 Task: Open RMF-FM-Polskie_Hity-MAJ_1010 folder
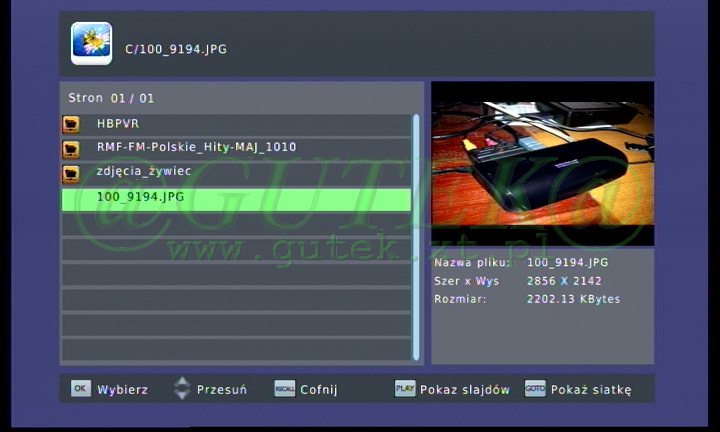(236, 149)
